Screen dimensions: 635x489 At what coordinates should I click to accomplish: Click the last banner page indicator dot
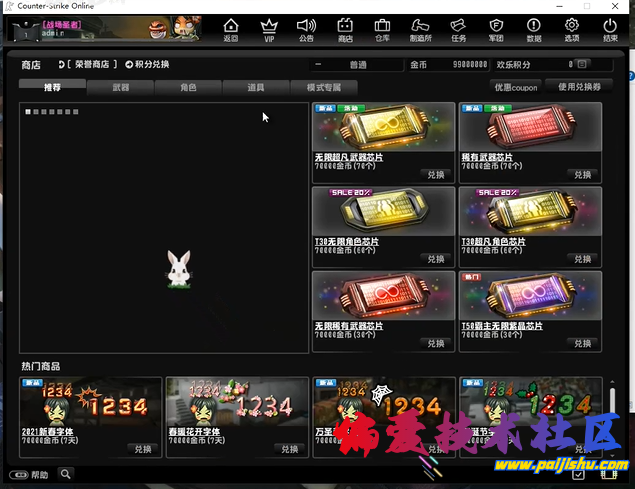click(x=76, y=112)
